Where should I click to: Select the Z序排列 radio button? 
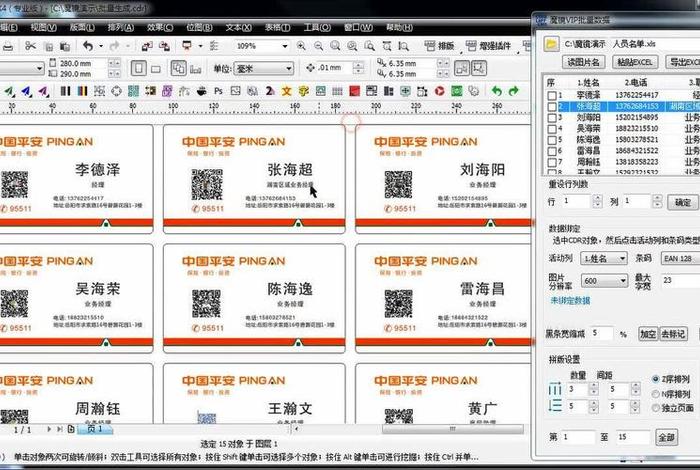coord(655,379)
